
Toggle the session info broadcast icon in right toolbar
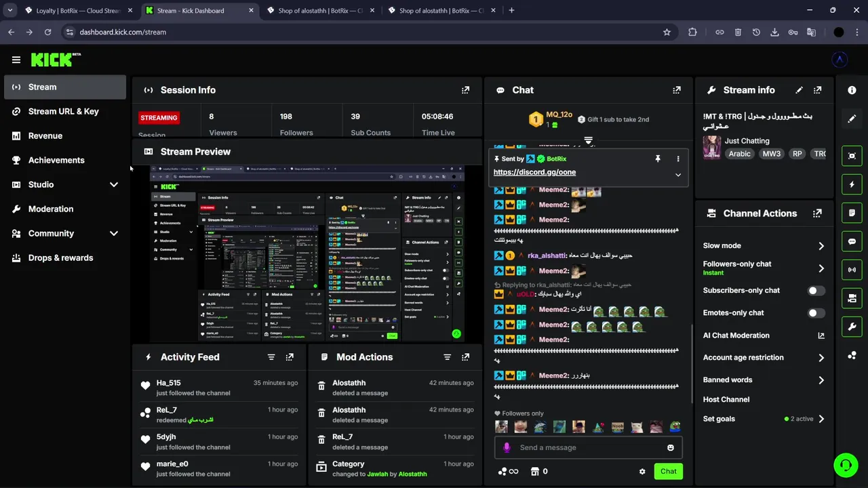(852, 270)
